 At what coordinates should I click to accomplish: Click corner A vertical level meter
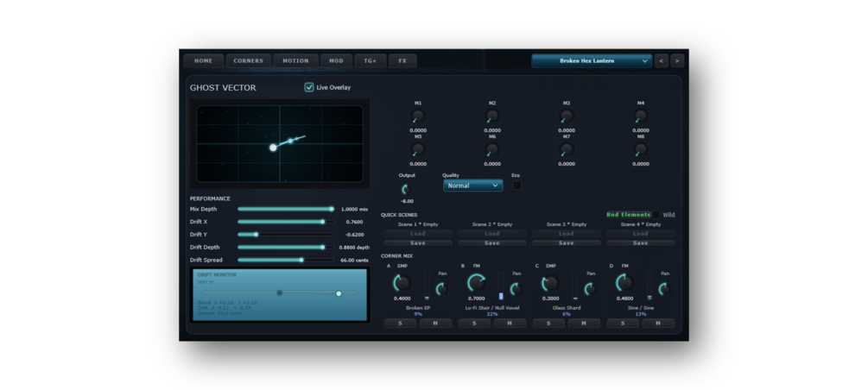click(x=427, y=286)
